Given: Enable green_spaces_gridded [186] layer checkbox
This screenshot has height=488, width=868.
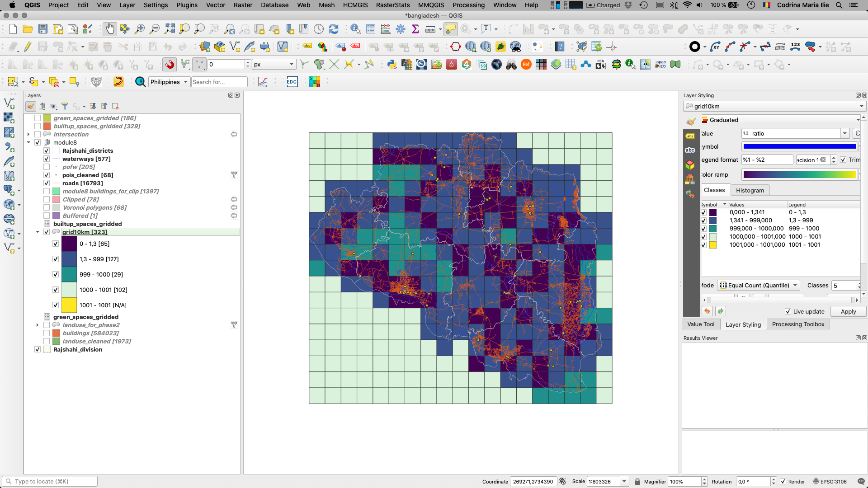Looking at the screenshot, I should pyautogui.click(x=38, y=118).
